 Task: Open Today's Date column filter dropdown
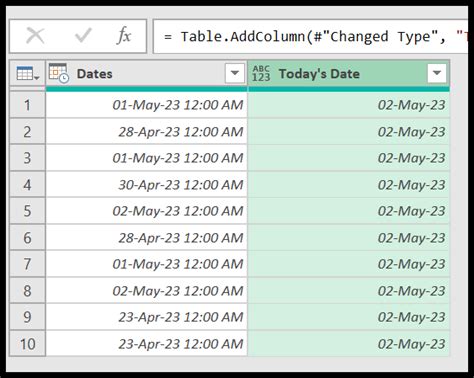click(437, 73)
